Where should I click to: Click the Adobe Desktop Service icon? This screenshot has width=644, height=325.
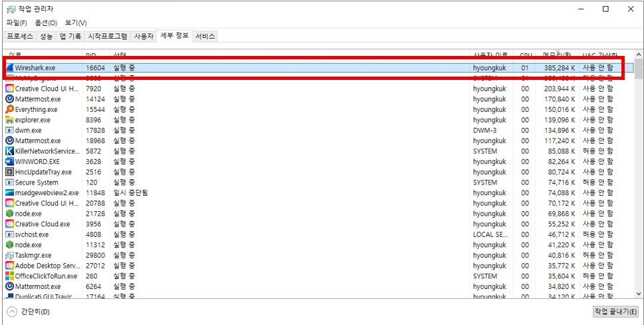[10, 266]
